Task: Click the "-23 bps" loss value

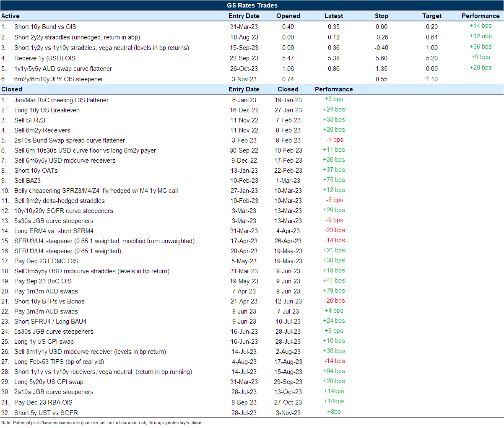Action: (335, 230)
